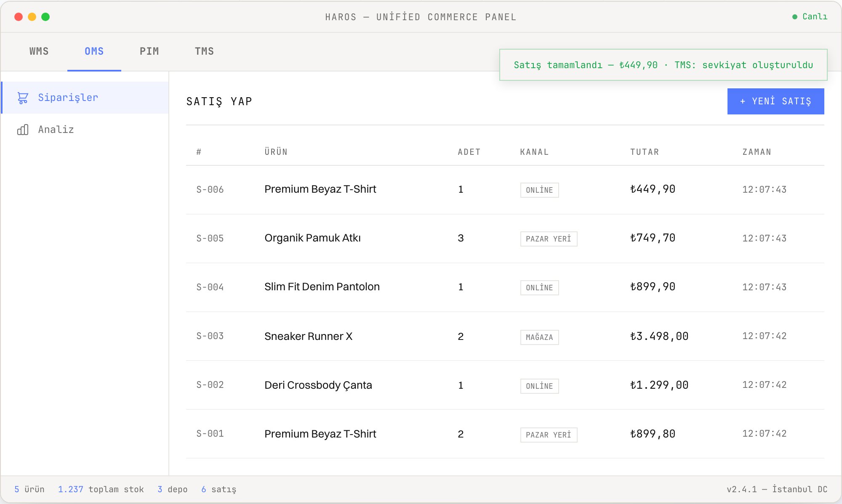The image size is (842, 504).
Task: Click Organik Pamuk Atkı product name
Action: 312,238
